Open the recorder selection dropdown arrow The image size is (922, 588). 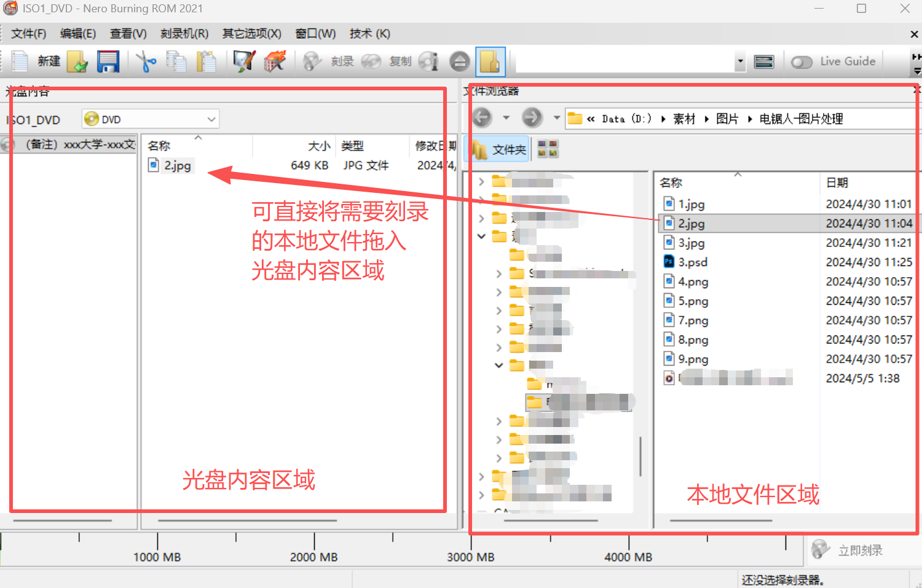740,61
